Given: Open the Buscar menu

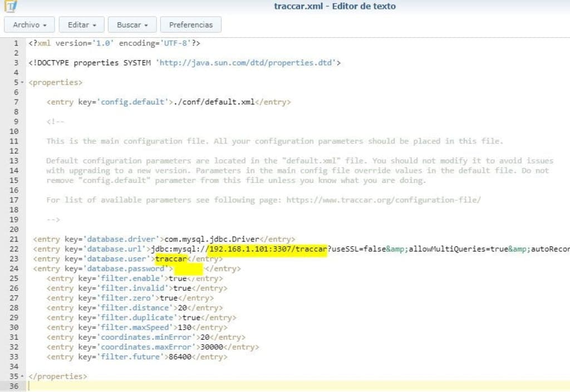Looking at the screenshot, I should tap(132, 24).
